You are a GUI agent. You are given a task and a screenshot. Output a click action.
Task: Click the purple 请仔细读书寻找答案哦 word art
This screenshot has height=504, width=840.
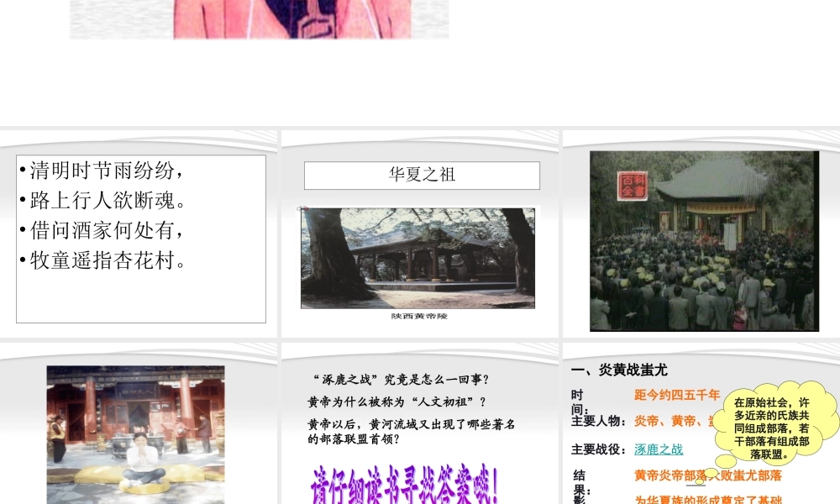405,485
